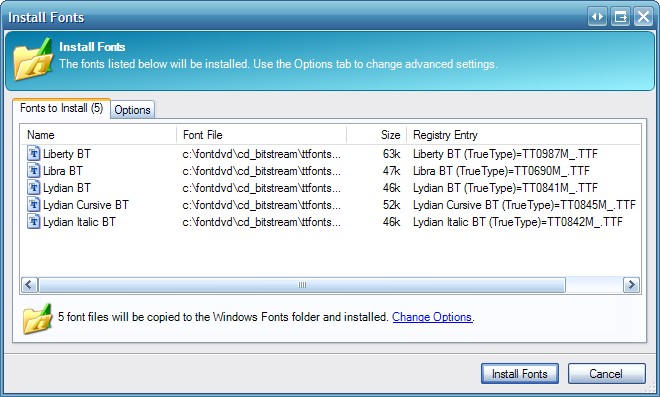Select the Lydian BT row name

(x=67, y=188)
